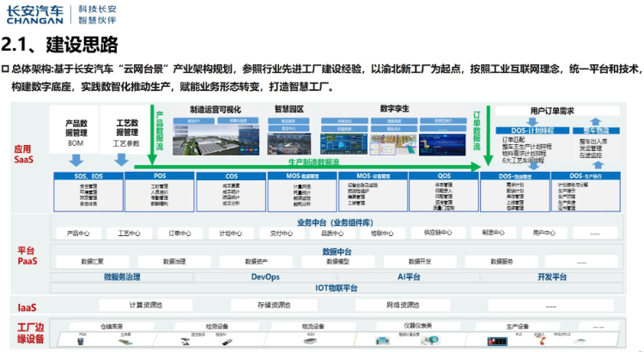Click the blue arrow under 产品数据管理
This screenshot has width=644, height=352.
[76, 160]
